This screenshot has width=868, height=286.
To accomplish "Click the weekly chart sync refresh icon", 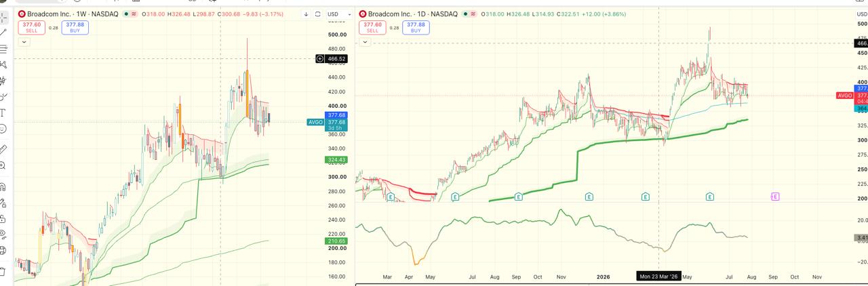I will point(317,14).
